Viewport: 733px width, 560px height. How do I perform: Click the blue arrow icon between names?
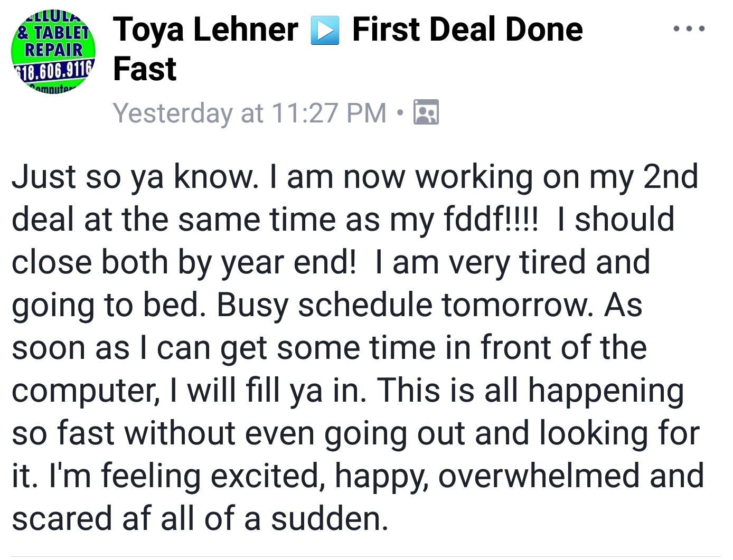(x=325, y=31)
